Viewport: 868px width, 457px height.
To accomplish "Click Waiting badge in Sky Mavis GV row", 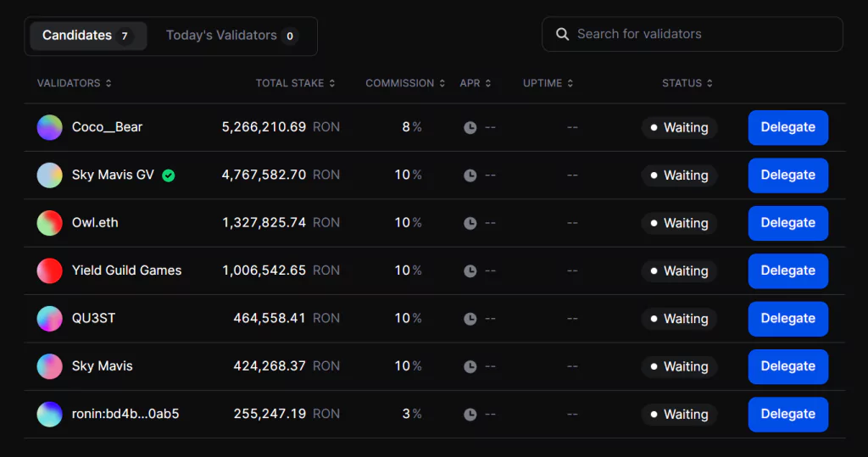I will [679, 176].
